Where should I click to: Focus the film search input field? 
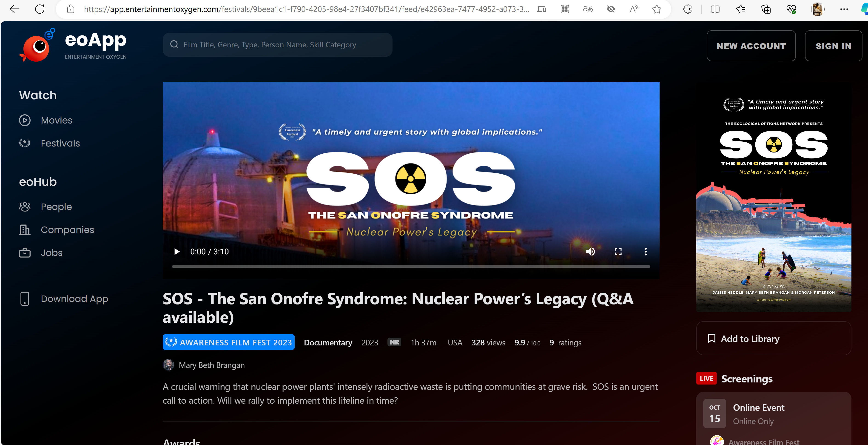click(x=277, y=45)
